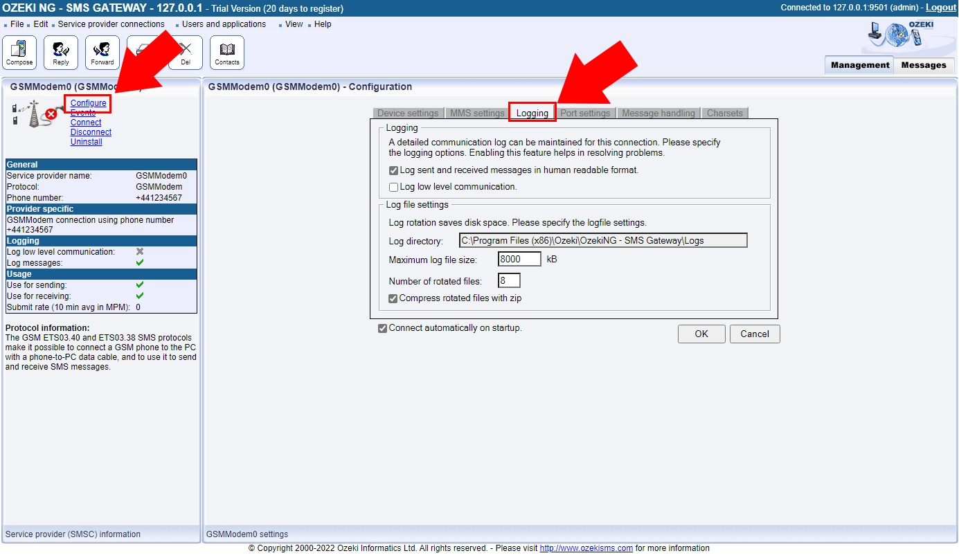
Task: Click the Cancel button
Action: 755,334
